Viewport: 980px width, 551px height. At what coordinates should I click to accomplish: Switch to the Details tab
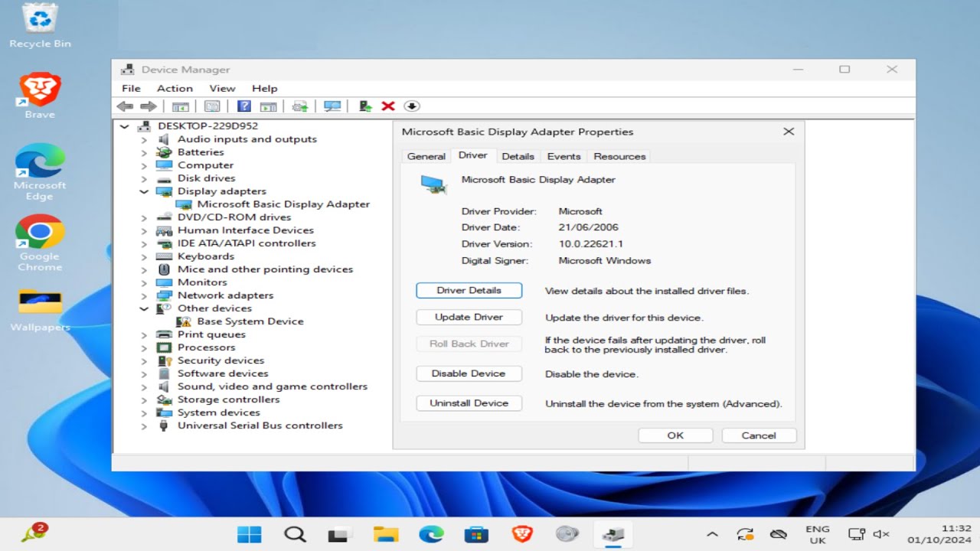pyautogui.click(x=518, y=156)
